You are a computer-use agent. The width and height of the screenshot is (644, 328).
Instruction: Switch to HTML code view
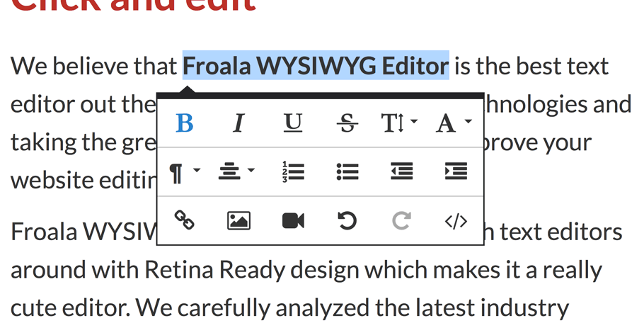(x=456, y=221)
